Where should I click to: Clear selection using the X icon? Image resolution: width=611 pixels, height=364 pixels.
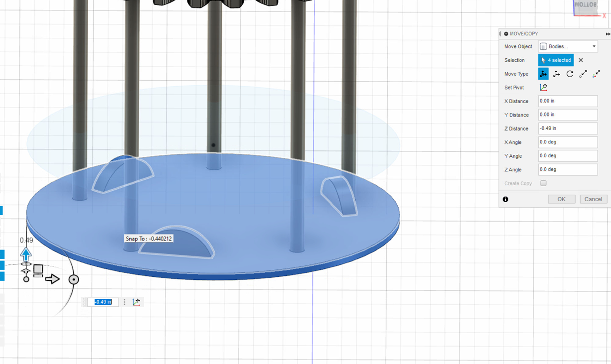(581, 60)
